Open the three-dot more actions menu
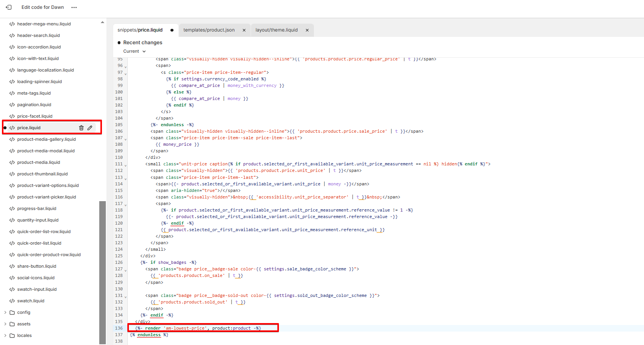This screenshot has width=644, height=345. click(74, 7)
